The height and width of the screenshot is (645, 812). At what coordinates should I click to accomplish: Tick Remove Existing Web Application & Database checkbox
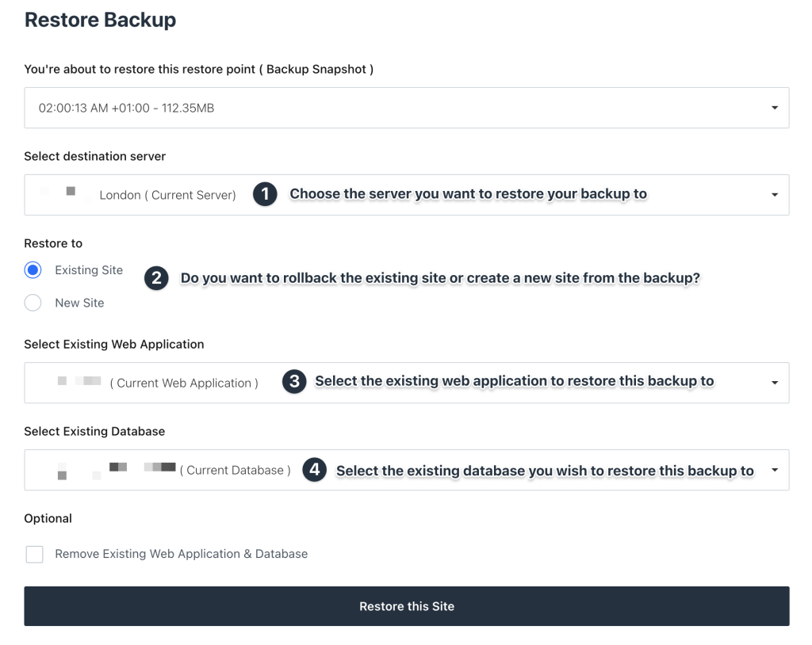(35, 555)
